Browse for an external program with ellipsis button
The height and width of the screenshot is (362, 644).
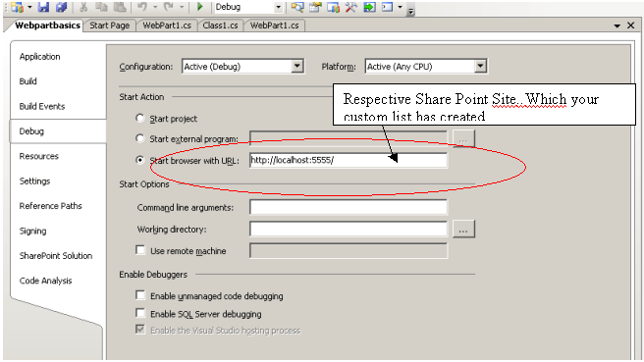(463, 138)
